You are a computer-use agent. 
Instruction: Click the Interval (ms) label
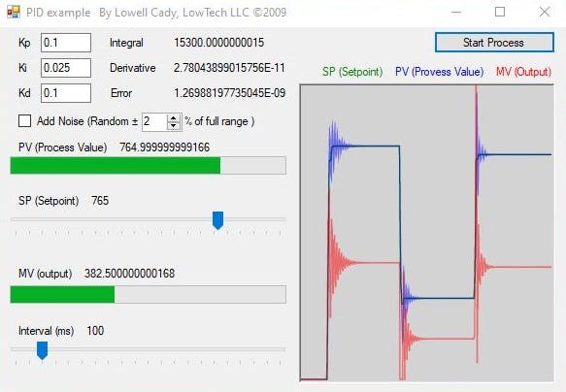pyautogui.click(x=47, y=331)
